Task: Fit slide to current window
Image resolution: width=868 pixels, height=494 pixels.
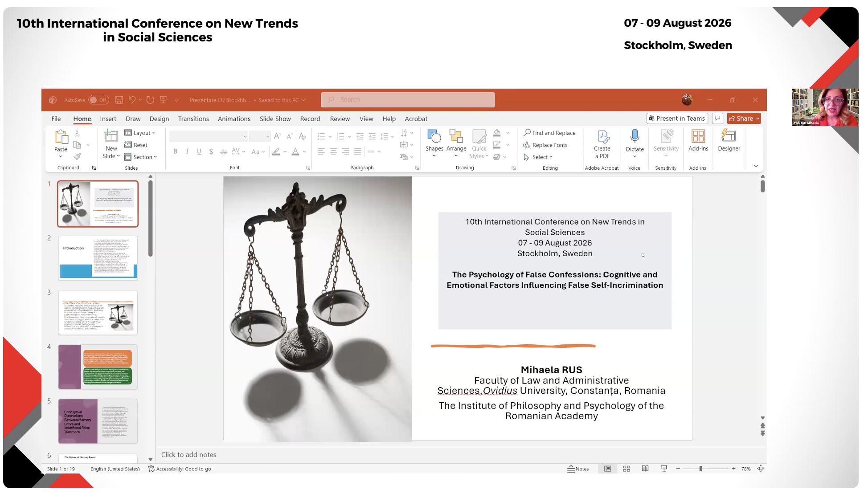Action: click(x=761, y=469)
